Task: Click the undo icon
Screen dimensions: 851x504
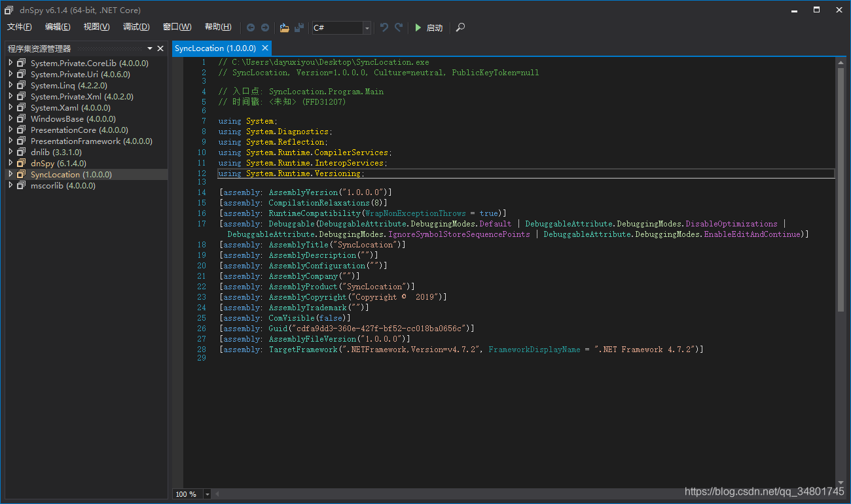Action: [384, 27]
